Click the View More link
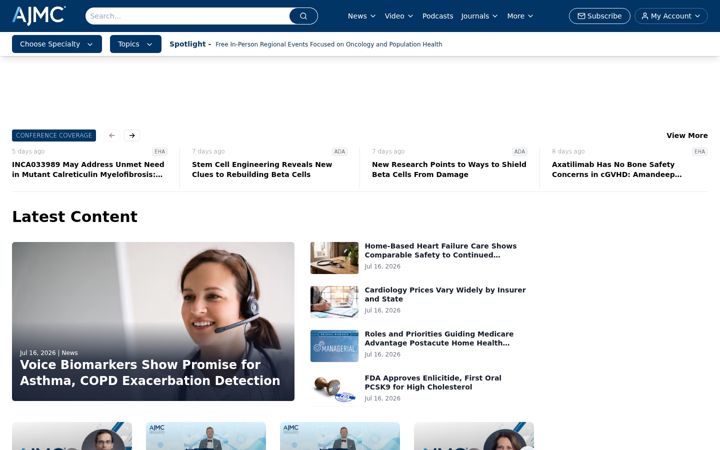This screenshot has height=450, width=720. point(687,135)
